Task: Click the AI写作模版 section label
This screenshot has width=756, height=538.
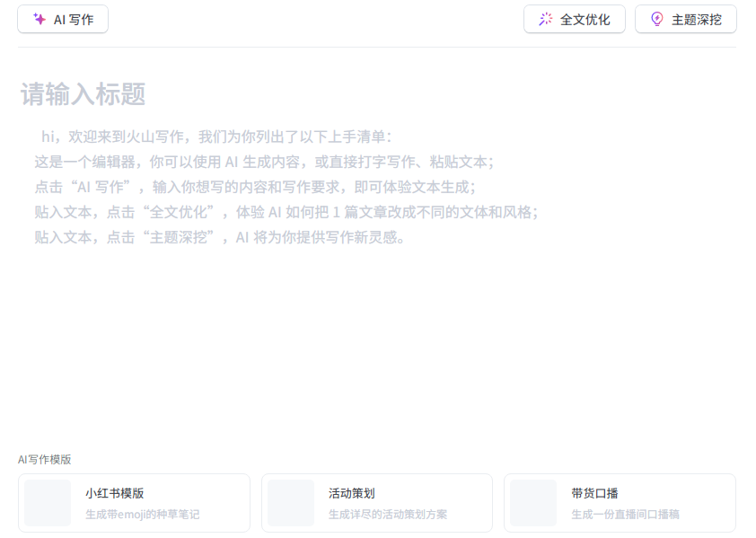Action: [x=45, y=459]
